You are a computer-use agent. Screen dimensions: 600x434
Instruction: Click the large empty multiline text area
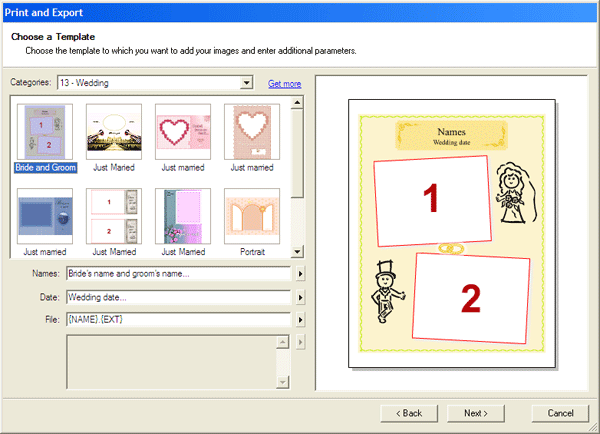(171, 362)
